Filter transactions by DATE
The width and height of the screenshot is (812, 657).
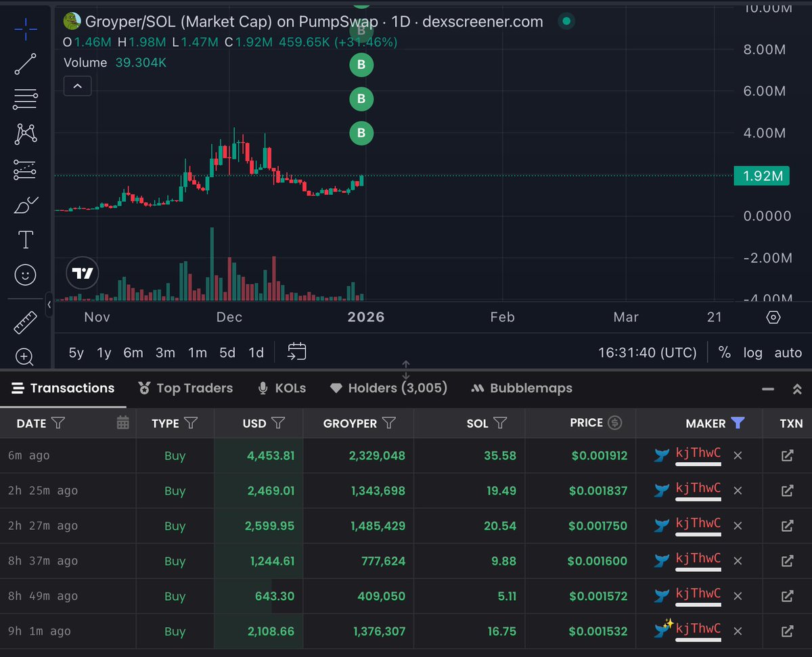click(58, 423)
